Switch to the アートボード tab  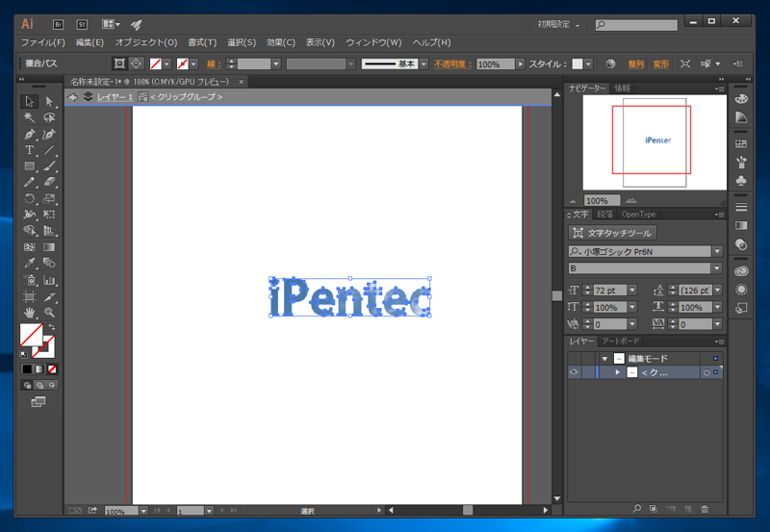coord(621,342)
